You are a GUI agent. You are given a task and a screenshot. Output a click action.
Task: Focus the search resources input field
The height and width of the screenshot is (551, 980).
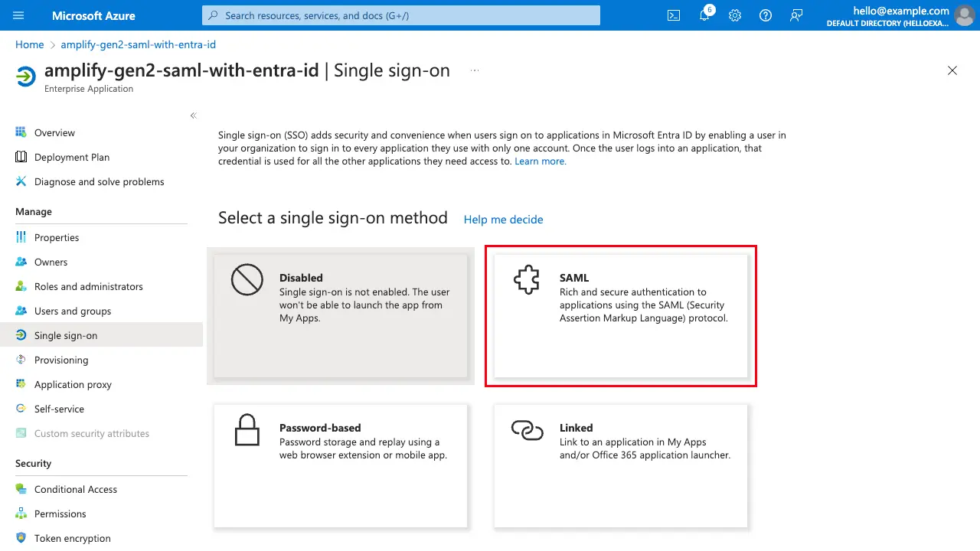tap(401, 15)
